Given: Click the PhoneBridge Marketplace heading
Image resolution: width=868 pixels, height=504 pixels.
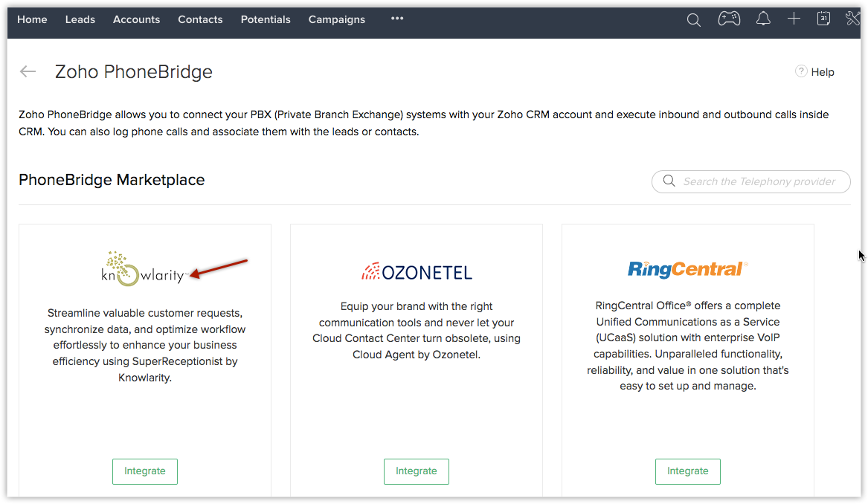Looking at the screenshot, I should point(112,180).
